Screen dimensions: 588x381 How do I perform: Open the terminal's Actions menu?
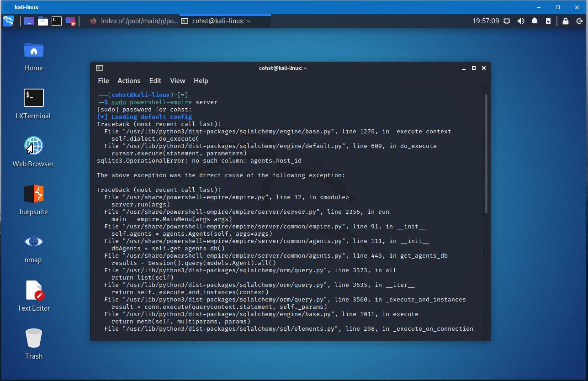[x=129, y=81]
